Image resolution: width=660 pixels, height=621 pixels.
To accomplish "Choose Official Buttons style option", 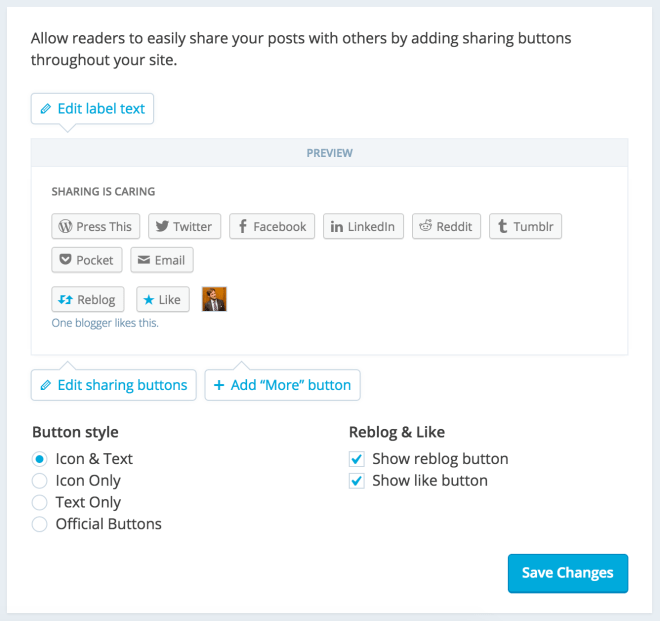I will point(40,524).
